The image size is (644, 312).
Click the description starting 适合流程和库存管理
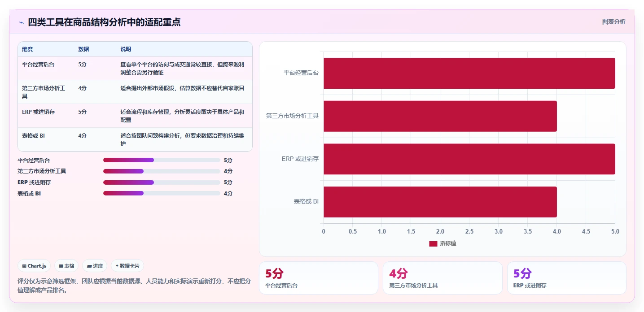point(182,116)
